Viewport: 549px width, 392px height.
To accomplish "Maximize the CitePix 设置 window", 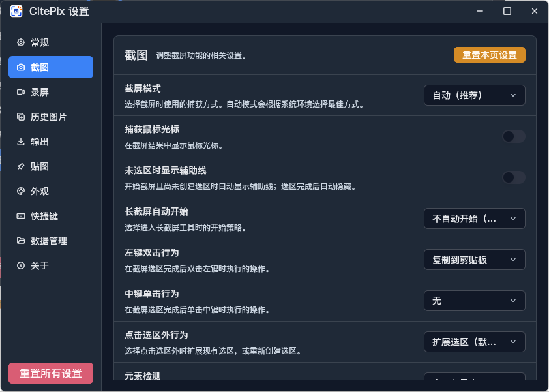I will tap(507, 11).
